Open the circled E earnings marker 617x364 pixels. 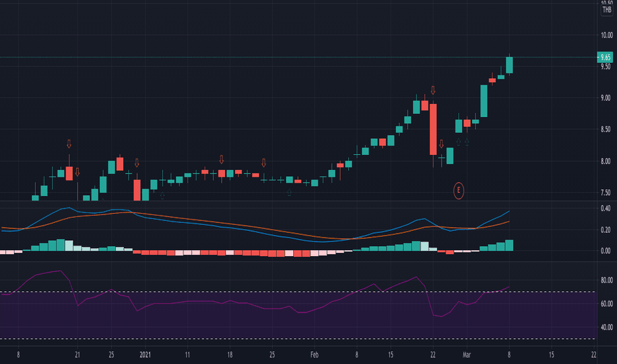pyautogui.click(x=458, y=191)
